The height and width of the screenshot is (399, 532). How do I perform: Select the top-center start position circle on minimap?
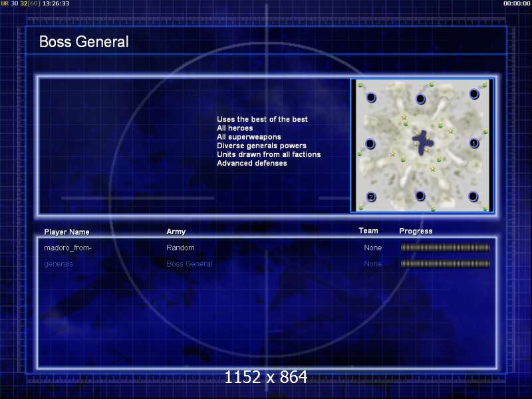[x=420, y=99]
